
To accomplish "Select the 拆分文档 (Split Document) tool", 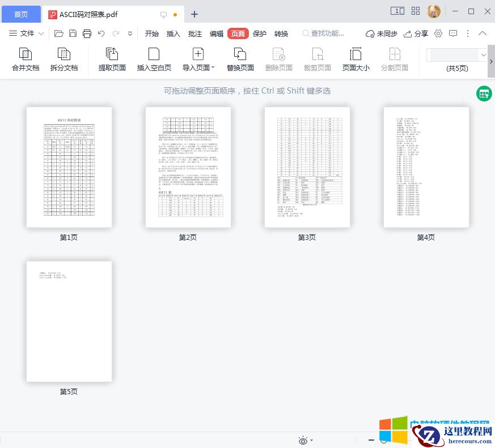I will coord(64,60).
